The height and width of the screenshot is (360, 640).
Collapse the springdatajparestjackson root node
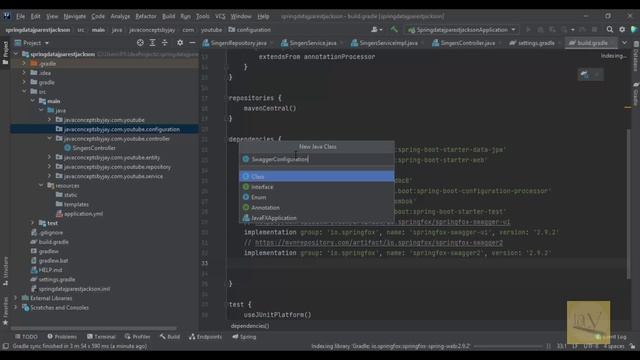[x=16, y=54]
